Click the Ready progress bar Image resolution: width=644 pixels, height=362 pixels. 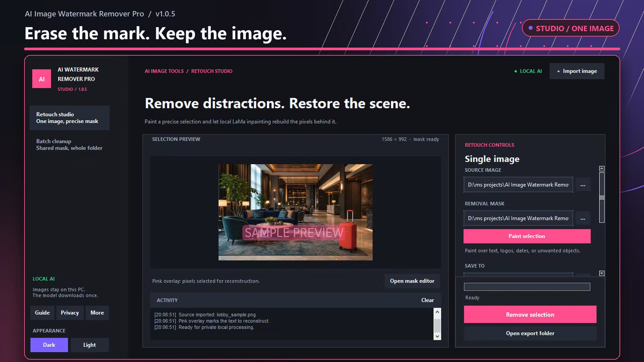click(x=527, y=287)
